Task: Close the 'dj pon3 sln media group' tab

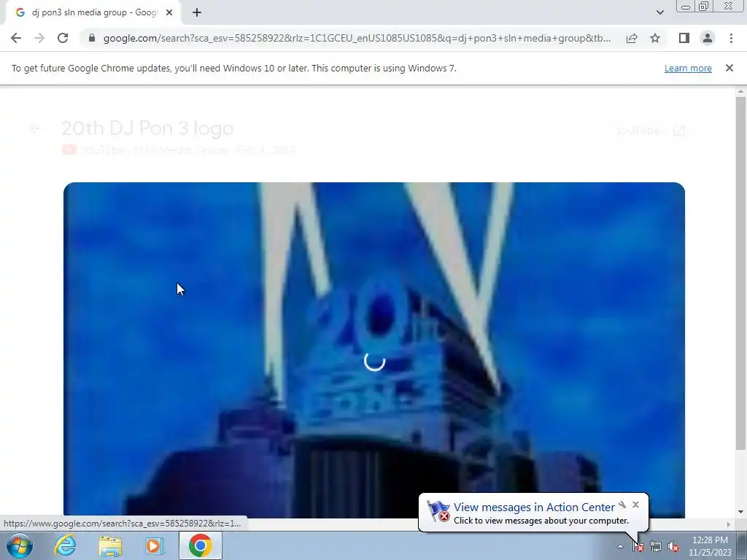Action: tap(169, 13)
